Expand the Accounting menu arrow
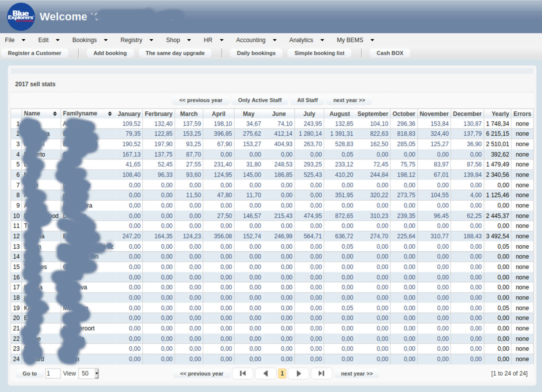The height and width of the screenshot is (392, 542). (274, 40)
